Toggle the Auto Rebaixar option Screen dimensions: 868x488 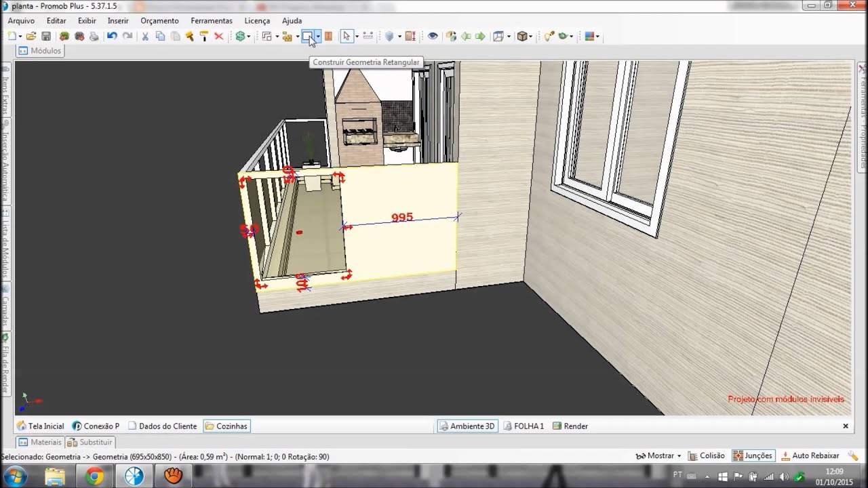point(810,456)
